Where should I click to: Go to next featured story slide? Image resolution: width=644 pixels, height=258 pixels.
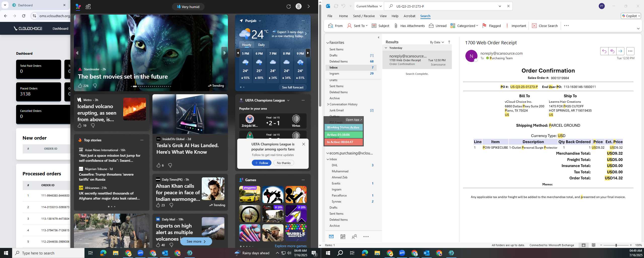tap(224, 53)
